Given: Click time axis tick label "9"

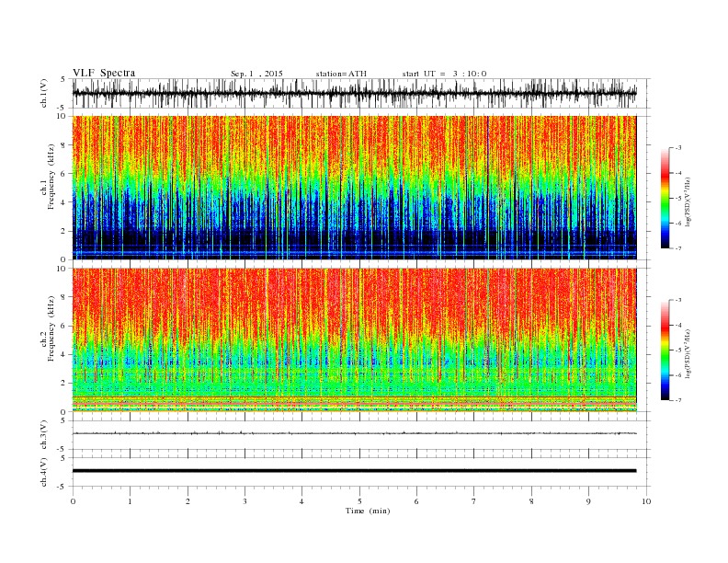Looking at the screenshot, I should (x=588, y=501).
